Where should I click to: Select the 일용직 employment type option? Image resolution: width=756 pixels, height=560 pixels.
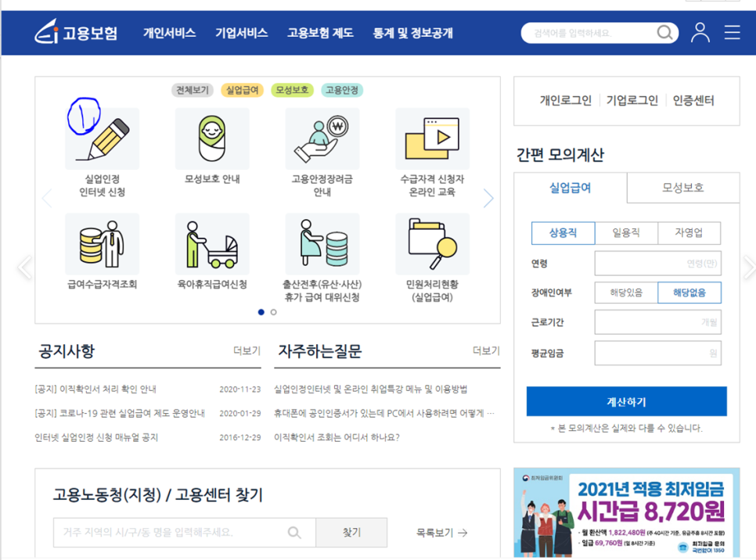pos(626,233)
